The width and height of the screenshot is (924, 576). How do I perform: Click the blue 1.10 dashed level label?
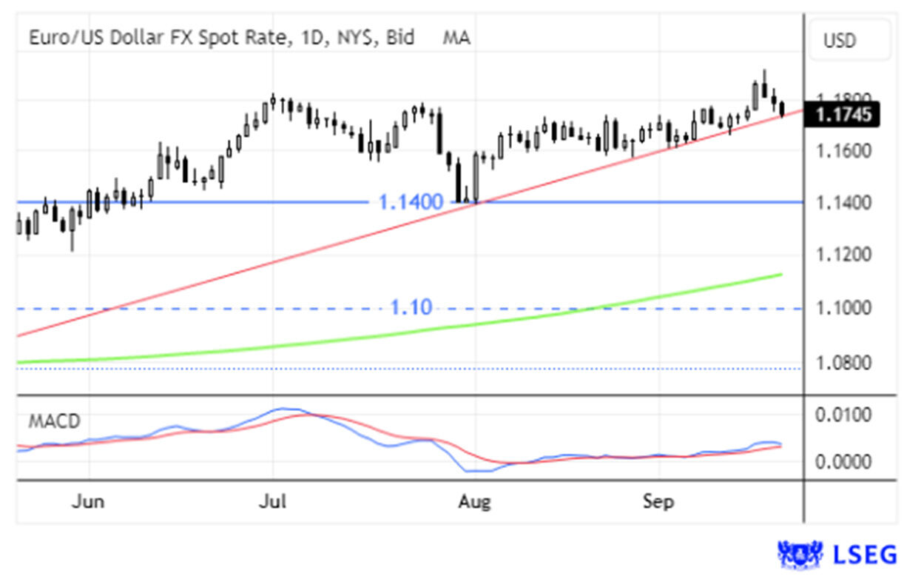[x=411, y=307]
